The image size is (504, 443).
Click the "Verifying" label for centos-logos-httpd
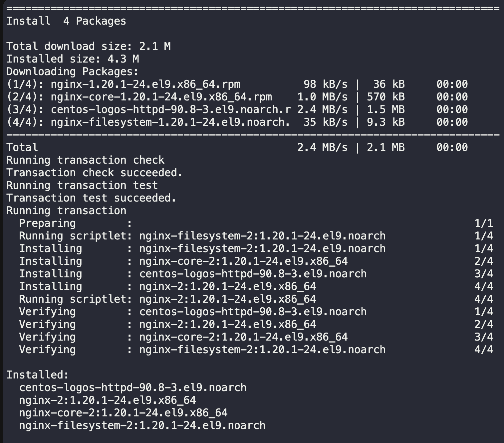(x=47, y=312)
